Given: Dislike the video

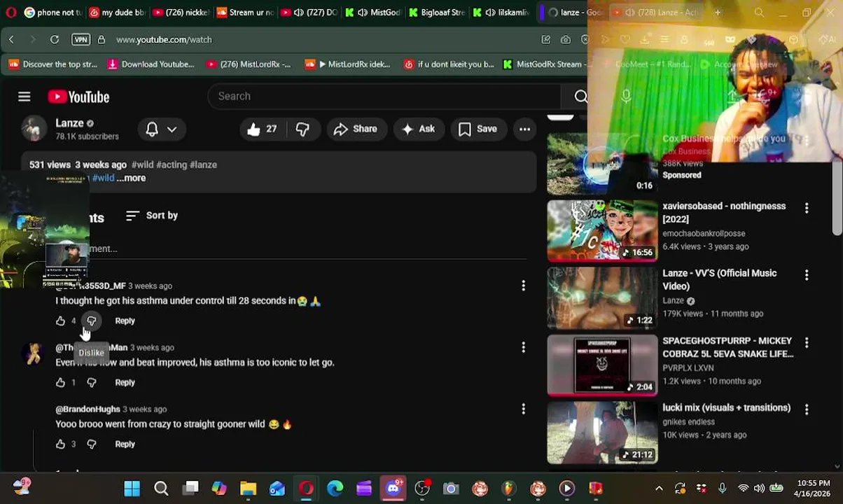Looking at the screenshot, I should [x=302, y=129].
